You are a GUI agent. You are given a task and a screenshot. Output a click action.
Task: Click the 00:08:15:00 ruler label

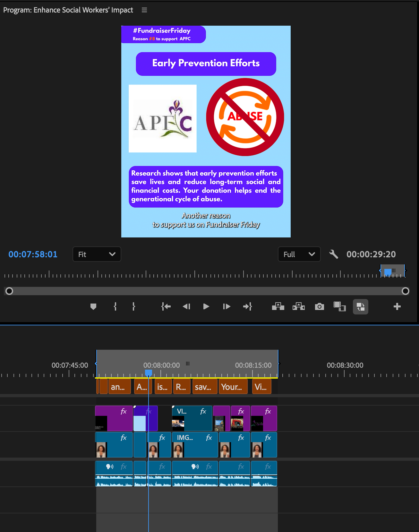253,365
